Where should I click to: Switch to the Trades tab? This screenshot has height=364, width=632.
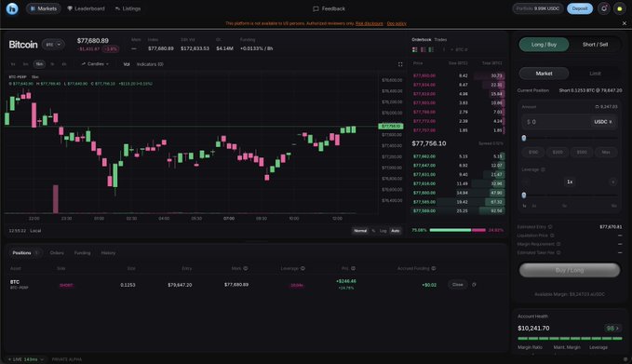[x=440, y=39]
